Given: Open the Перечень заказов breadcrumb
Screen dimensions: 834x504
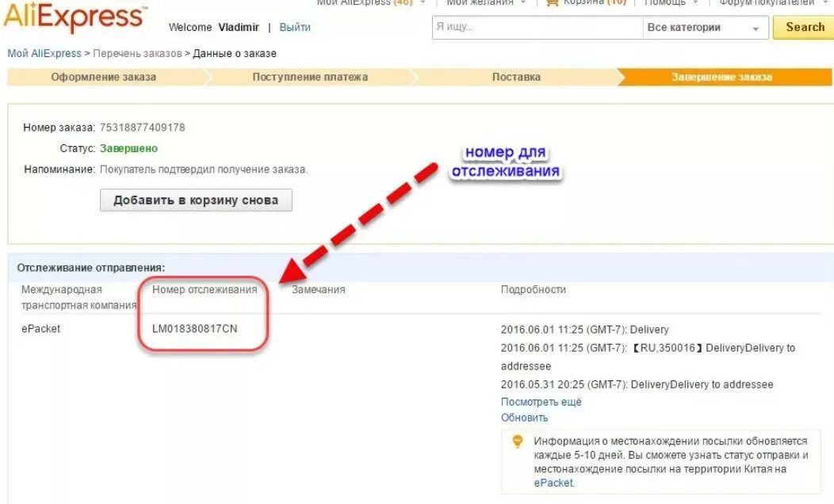Looking at the screenshot, I should (137, 53).
